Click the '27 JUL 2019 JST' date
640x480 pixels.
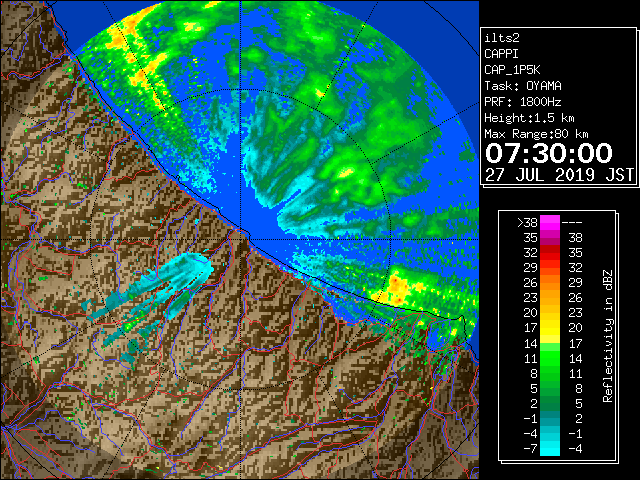tap(559, 175)
